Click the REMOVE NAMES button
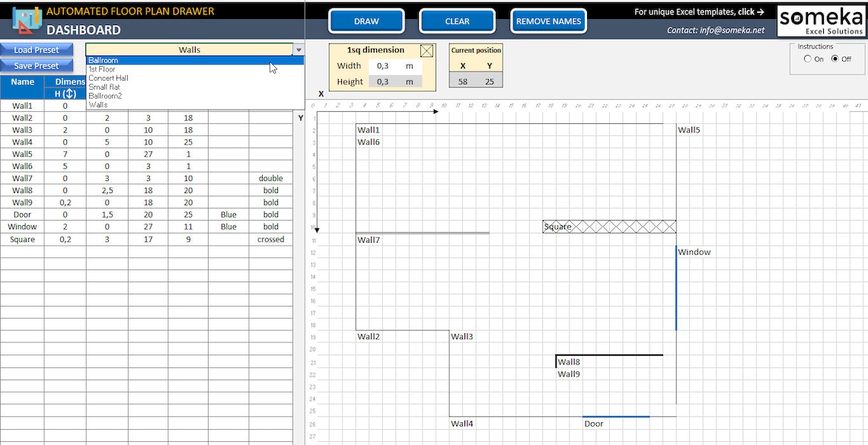Screen dimensions: 868x445 (548, 21)
